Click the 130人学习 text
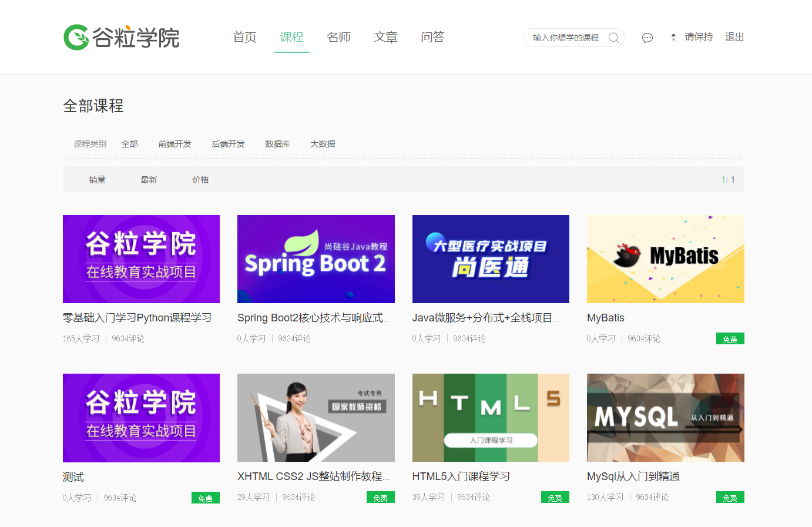812x527 pixels. 605,497
